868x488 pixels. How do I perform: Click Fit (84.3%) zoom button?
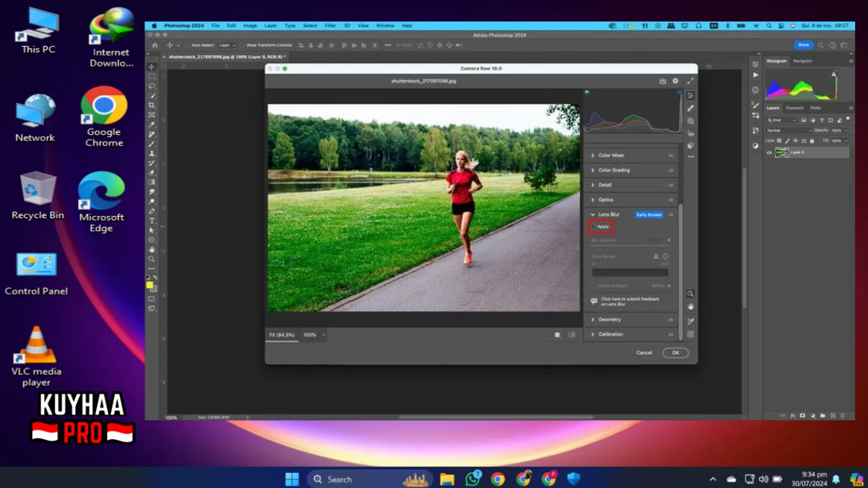(x=281, y=335)
